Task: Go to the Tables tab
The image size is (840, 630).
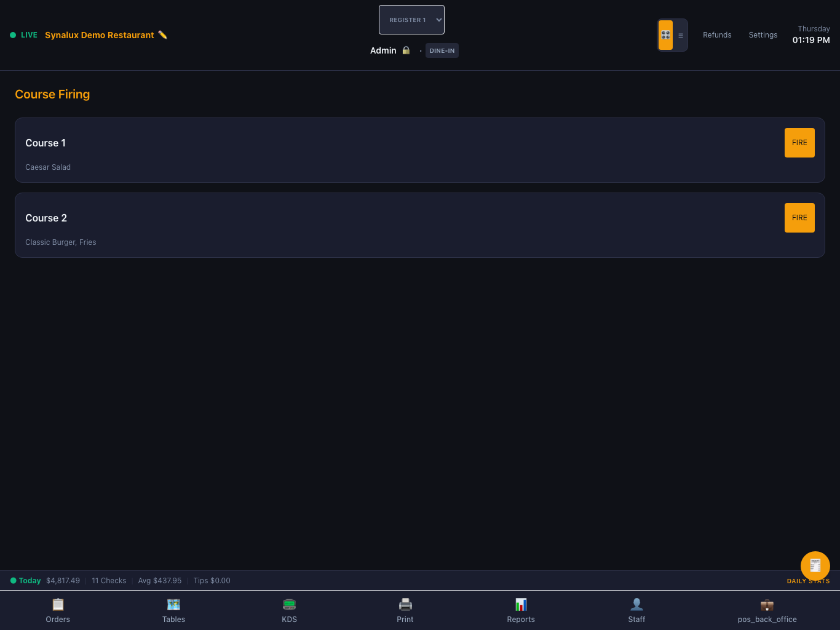Action: [173, 610]
